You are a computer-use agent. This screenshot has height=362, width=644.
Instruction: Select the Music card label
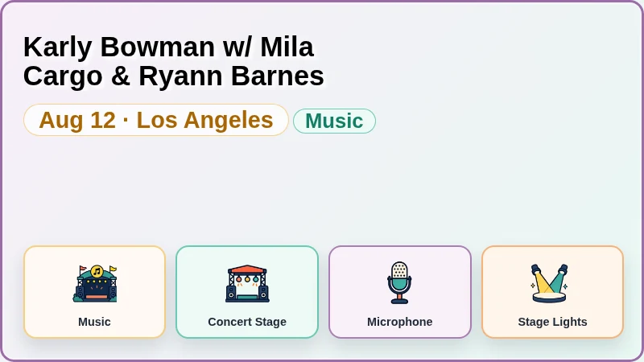94,322
